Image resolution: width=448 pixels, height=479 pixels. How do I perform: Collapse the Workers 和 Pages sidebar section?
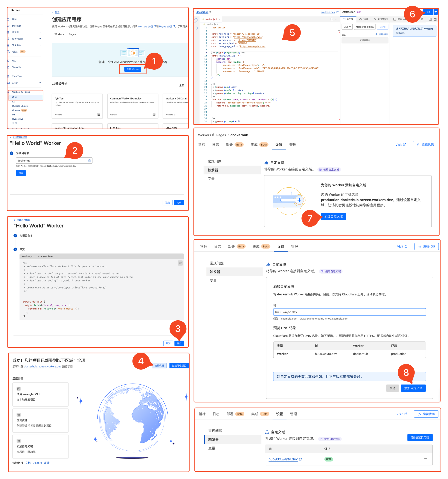coord(40,92)
